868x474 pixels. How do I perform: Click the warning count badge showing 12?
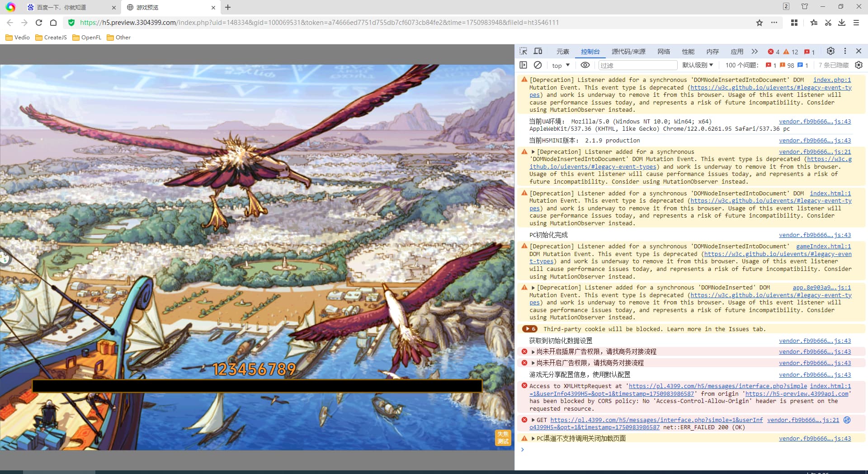(x=791, y=52)
